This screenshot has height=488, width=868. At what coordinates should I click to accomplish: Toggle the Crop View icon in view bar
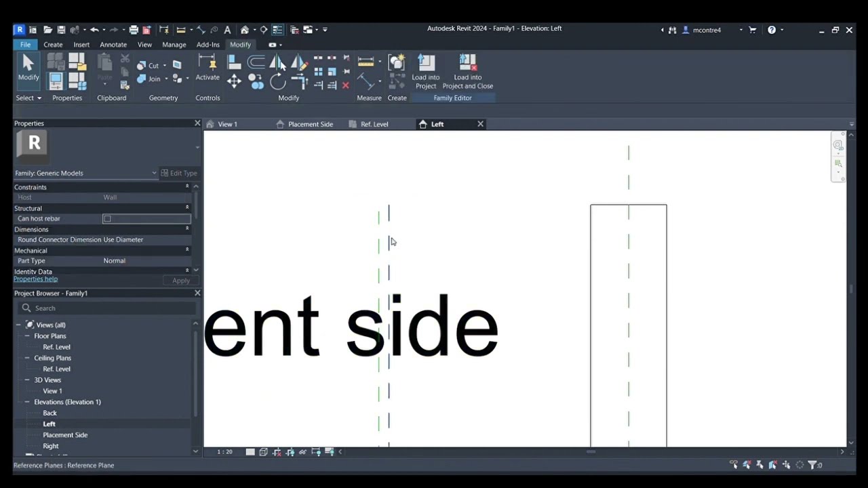pyautogui.click(x=277, y=452)
